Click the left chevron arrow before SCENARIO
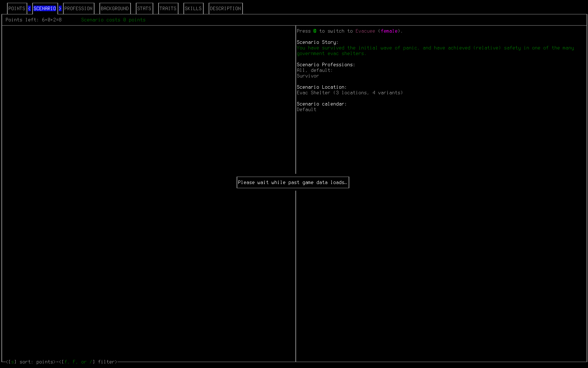The image size is (588, 368). (29, 8)
